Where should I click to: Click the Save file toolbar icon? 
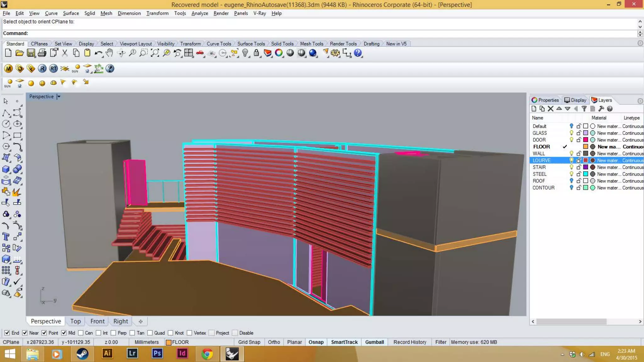point(31,53)
